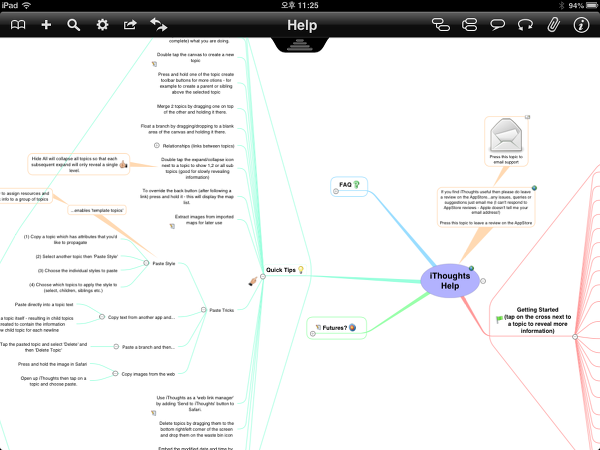
Task: Select '...enables template topics' callout
Action: 97,210
